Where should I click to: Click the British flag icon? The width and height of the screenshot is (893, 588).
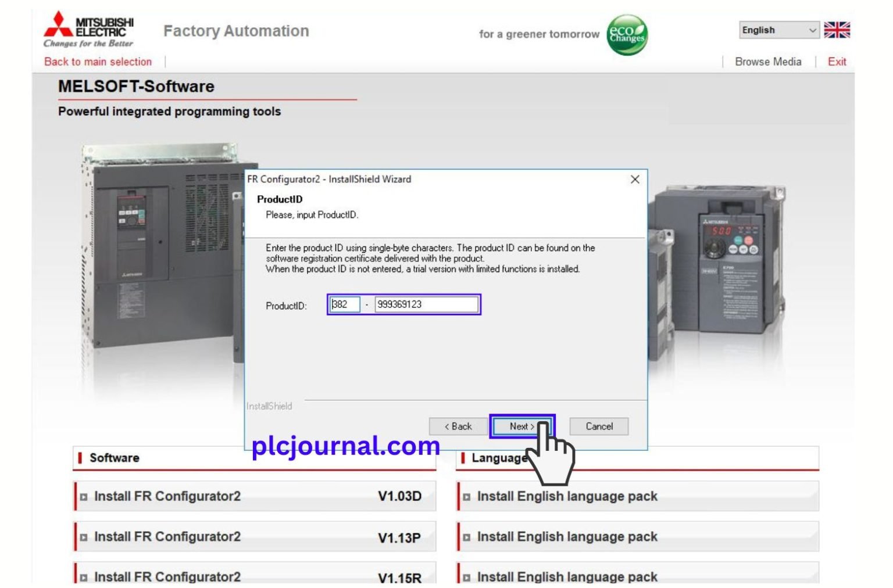point(836,30)
